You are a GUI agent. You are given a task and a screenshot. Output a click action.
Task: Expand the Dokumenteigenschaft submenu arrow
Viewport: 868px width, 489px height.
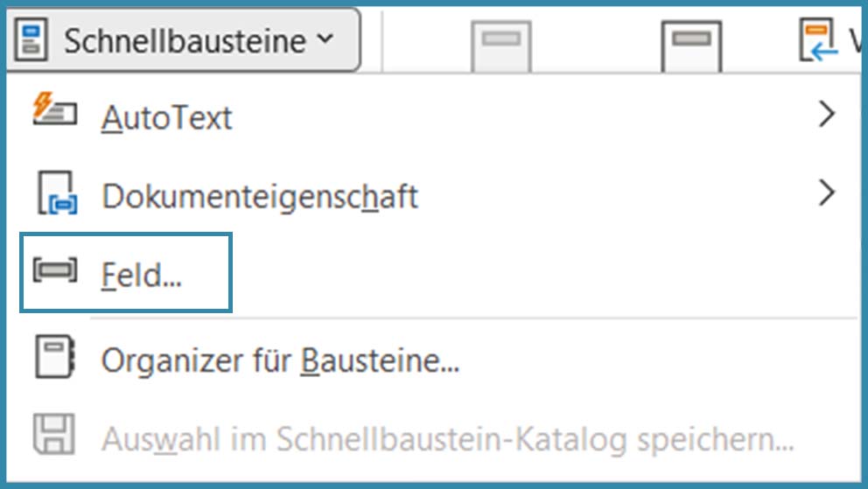[826, 193]
